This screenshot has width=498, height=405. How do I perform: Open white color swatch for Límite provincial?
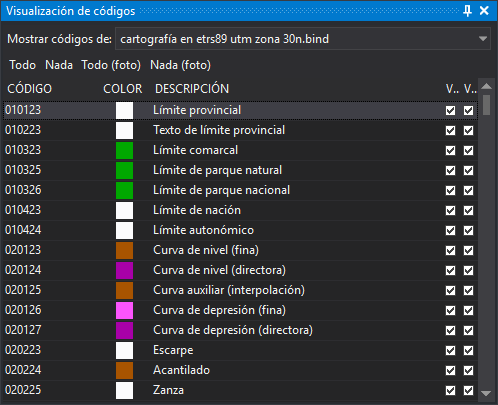tap(124, 110)
